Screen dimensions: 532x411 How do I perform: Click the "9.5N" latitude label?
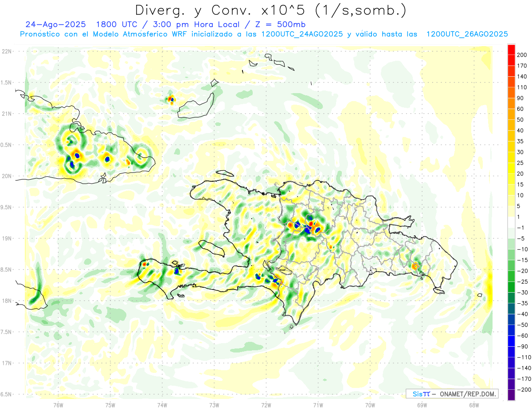tap(7, 207)
